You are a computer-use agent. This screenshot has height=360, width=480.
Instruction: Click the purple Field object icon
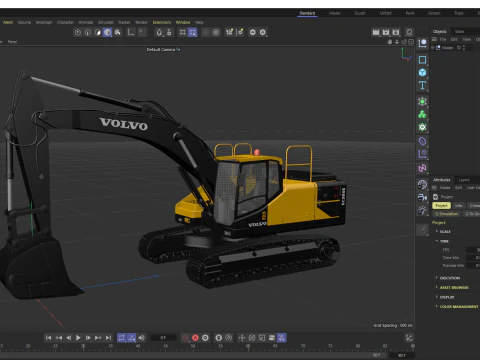tap(422, 154)
